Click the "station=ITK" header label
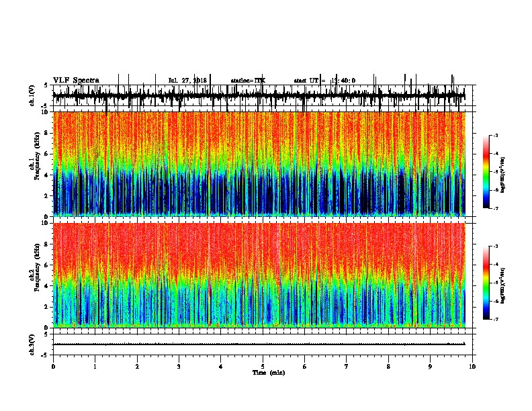Viewport: 532px width, 411px height. point(248,81)
